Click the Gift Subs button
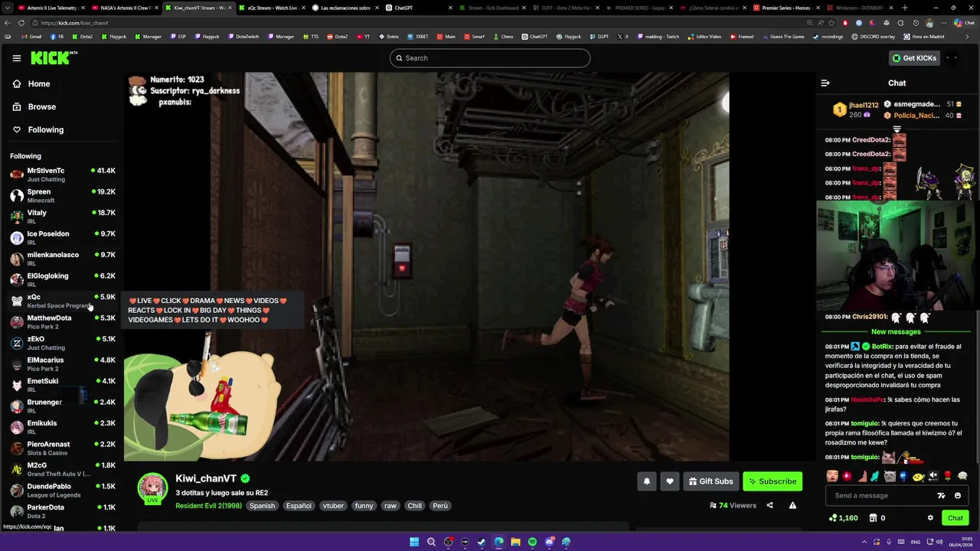The height and width of the screenshot is (551, 980). 710,481
